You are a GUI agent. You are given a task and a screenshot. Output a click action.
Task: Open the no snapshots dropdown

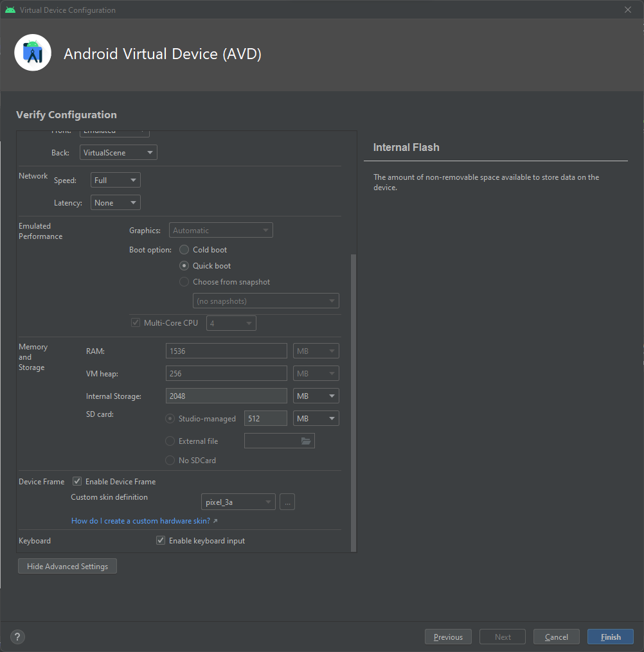266,301
